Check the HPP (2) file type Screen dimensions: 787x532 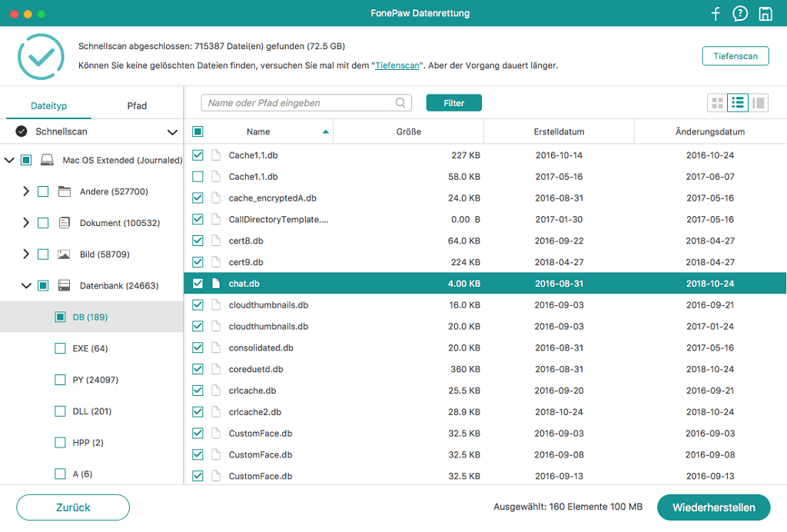(x=60, y=443)
